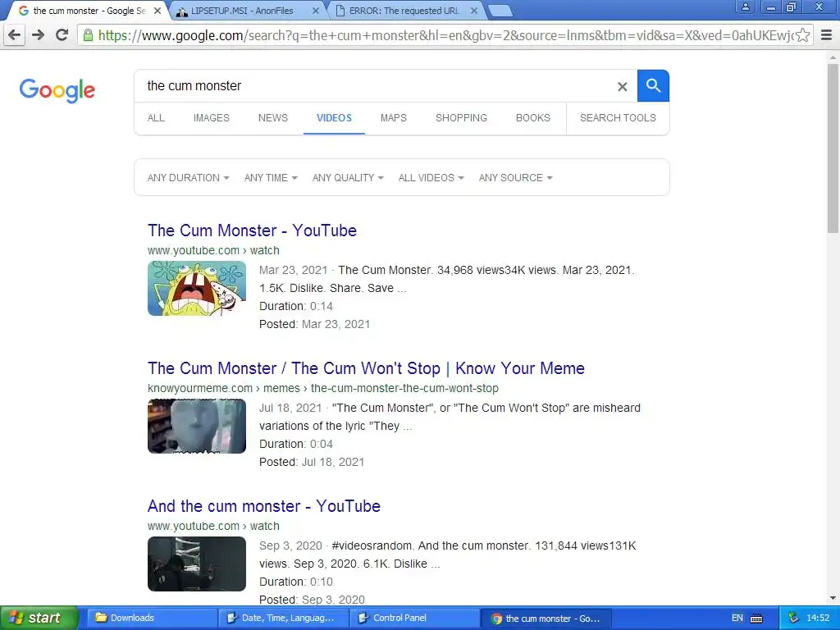Open Chrome user profile icon
Image resolution: width=840 pixels, height=630 pixels.
[x=745, y=7]
